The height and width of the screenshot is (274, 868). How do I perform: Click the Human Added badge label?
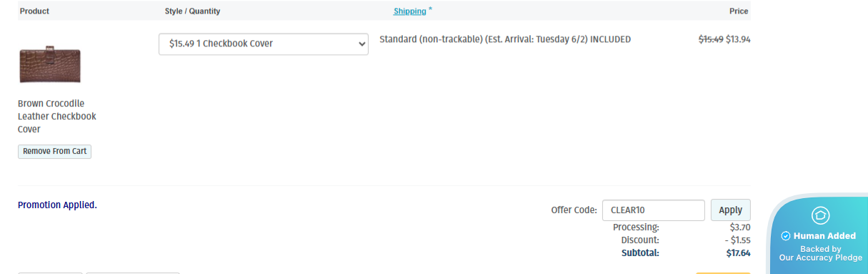click(x=824, y=236)
